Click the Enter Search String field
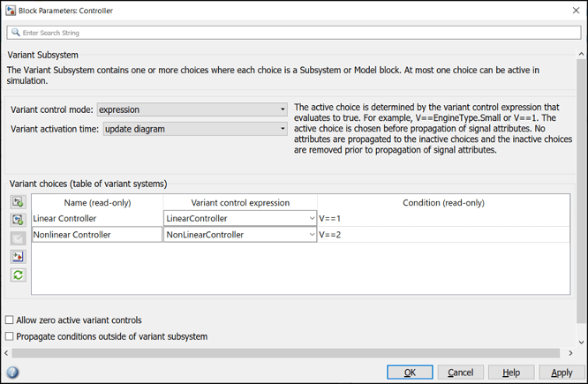 pos(294,33)
